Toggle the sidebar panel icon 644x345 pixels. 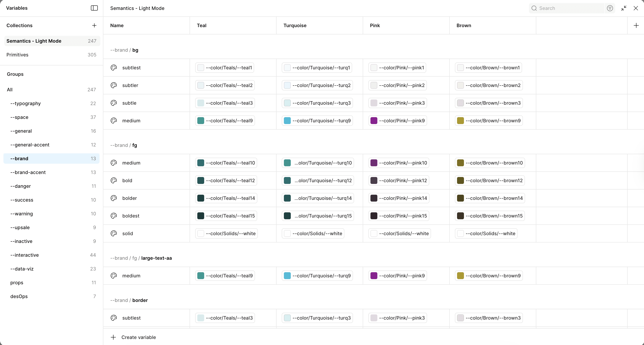pos(94,8)
